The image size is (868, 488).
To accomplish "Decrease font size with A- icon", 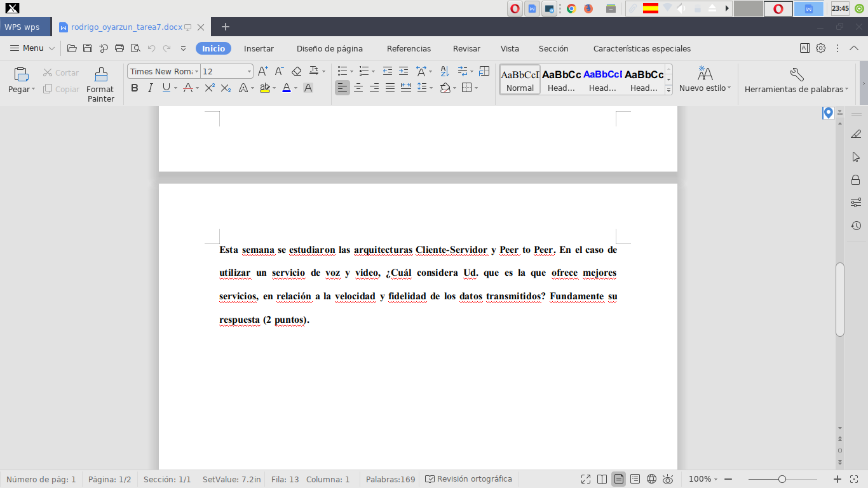I will tap(279, 71).
